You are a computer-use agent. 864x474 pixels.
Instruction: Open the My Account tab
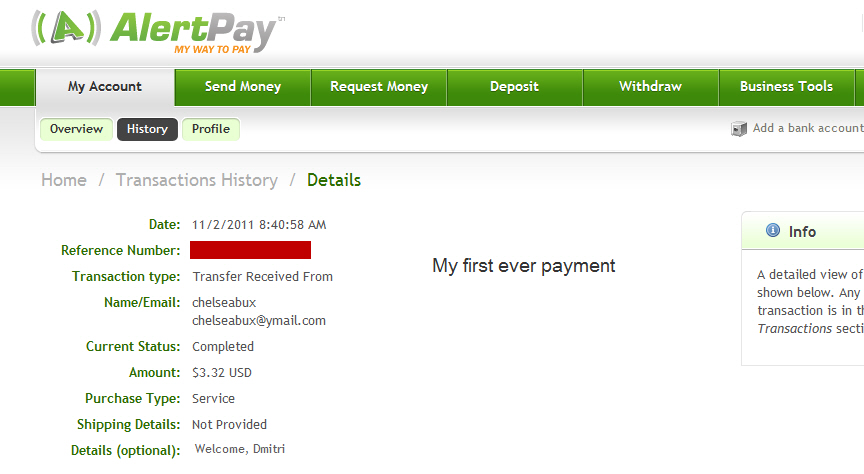point(105,87)
